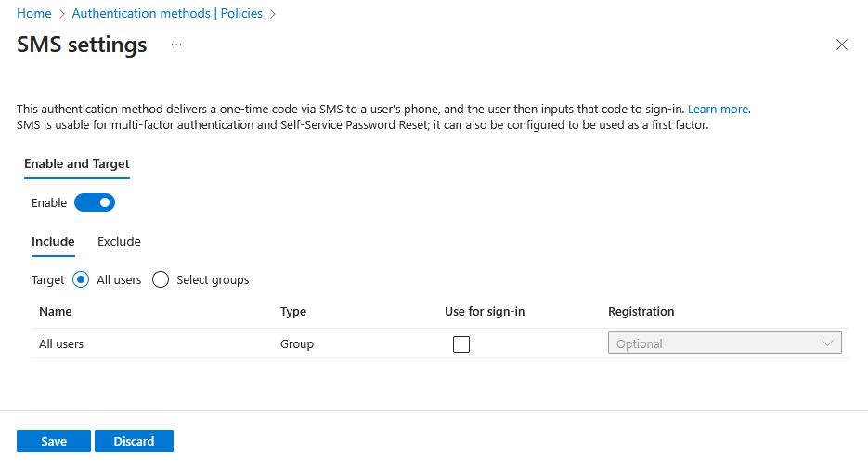Choose the Select groups radio option
This screenshot has width=868, height=466.
pos(161,279)
